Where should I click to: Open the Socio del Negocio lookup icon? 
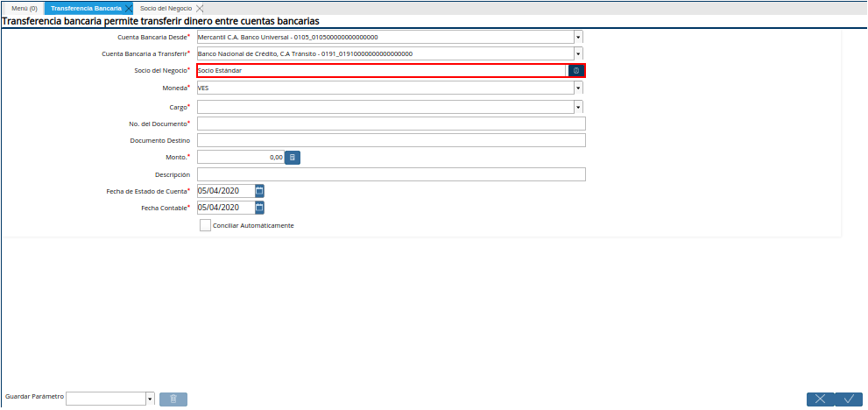(x=576, y=71)
